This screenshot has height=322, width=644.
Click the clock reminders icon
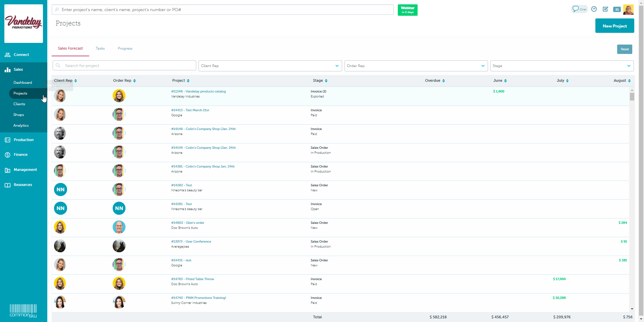(x=594, y=9)
